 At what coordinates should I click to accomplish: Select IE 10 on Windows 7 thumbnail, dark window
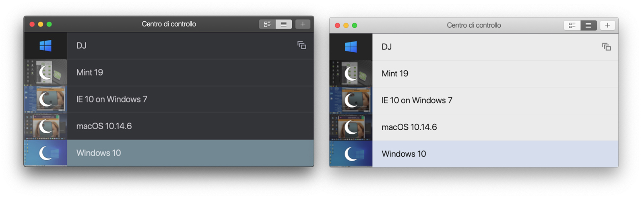coord(45,100)
